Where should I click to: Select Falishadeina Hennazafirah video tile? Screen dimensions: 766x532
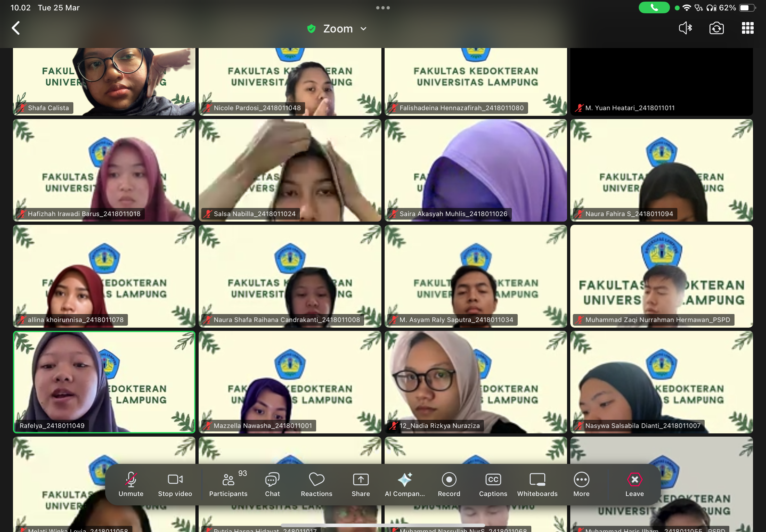coord(476,82)
